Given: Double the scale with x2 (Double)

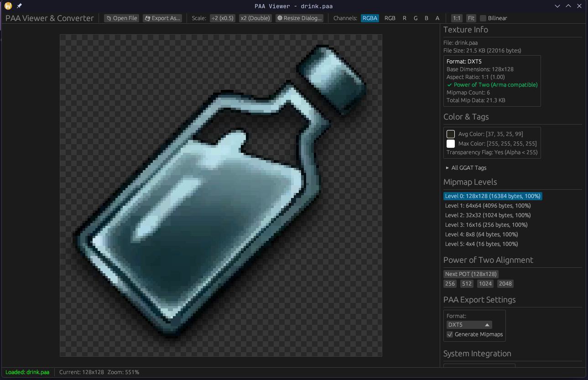Looking at the screenshot, I should (x=255, y=18).
